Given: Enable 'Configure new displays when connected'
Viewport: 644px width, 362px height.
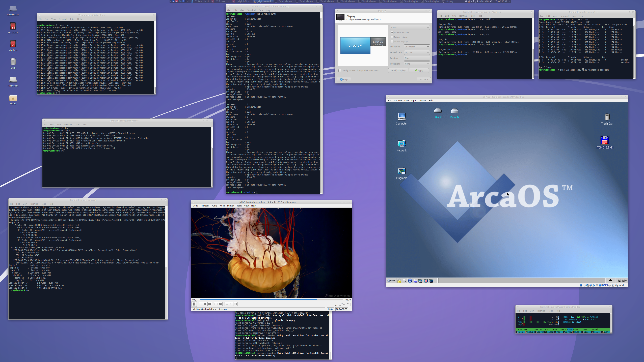Looking at the screenshot, I should coord(340,70).
